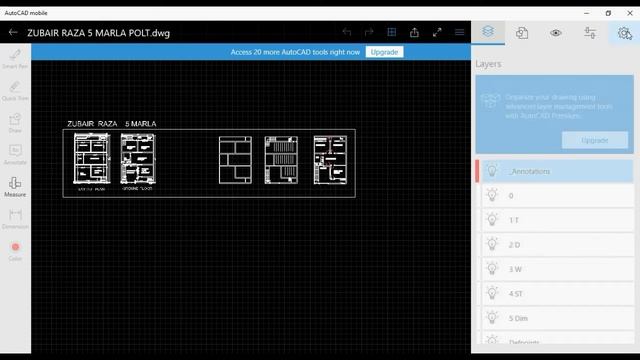The image size is (640, 360).
Task: Go back using the arrow icon
Action: coord(13,32)
